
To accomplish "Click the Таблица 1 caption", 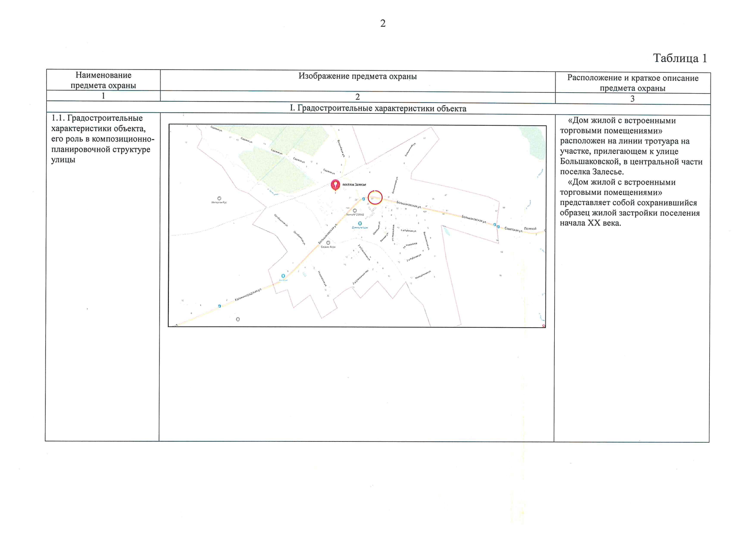I will tap(680, 58).
